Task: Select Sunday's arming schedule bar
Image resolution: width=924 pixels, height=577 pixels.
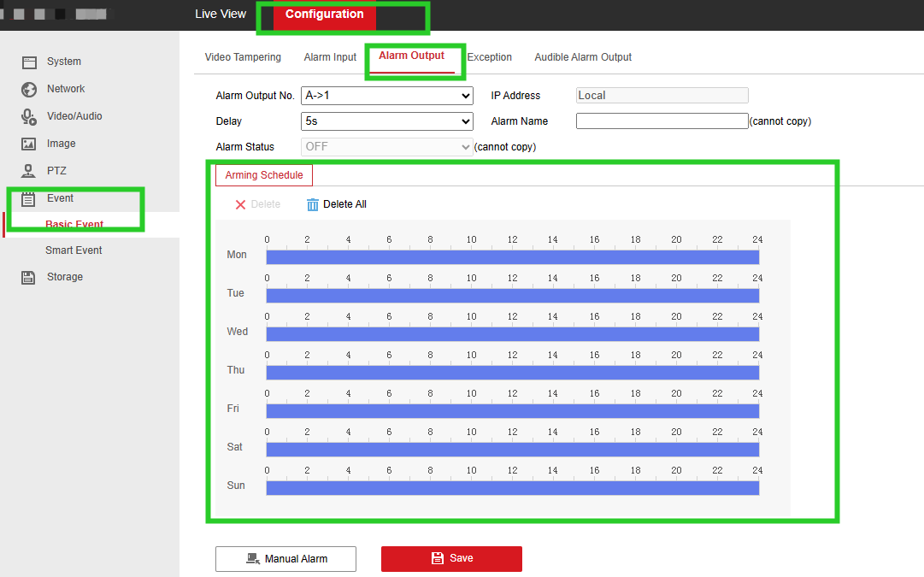Action: coord(512,488)
